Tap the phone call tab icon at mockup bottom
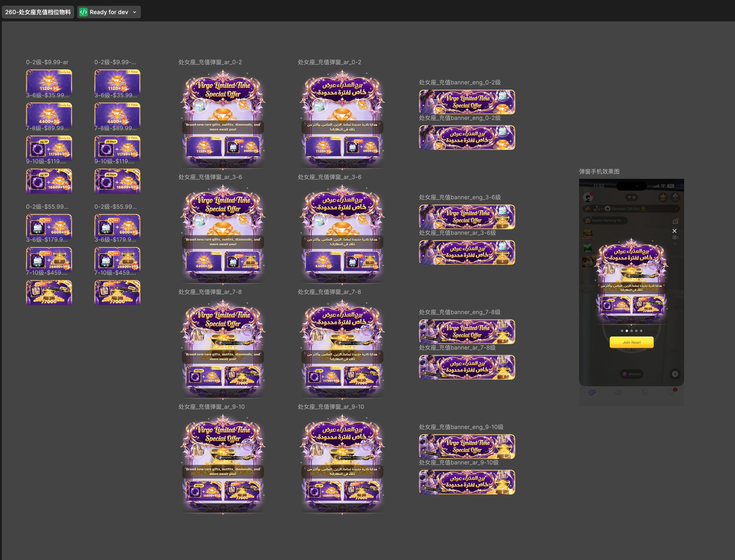The height and width of the screenshot is (560, 735). tap(645, 392)
